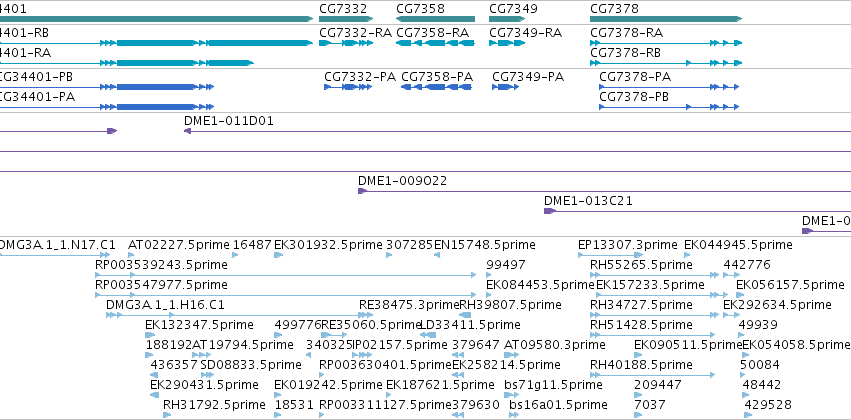
Task: Click the DME1-009O22 clone start marker
Action: (x=363, y=191)
